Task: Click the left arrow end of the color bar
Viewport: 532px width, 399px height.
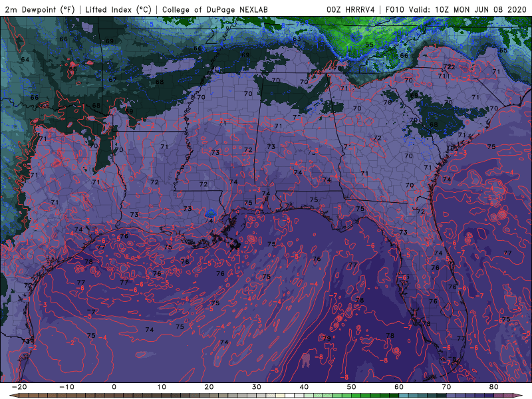Action: click(x=13, y=396)
